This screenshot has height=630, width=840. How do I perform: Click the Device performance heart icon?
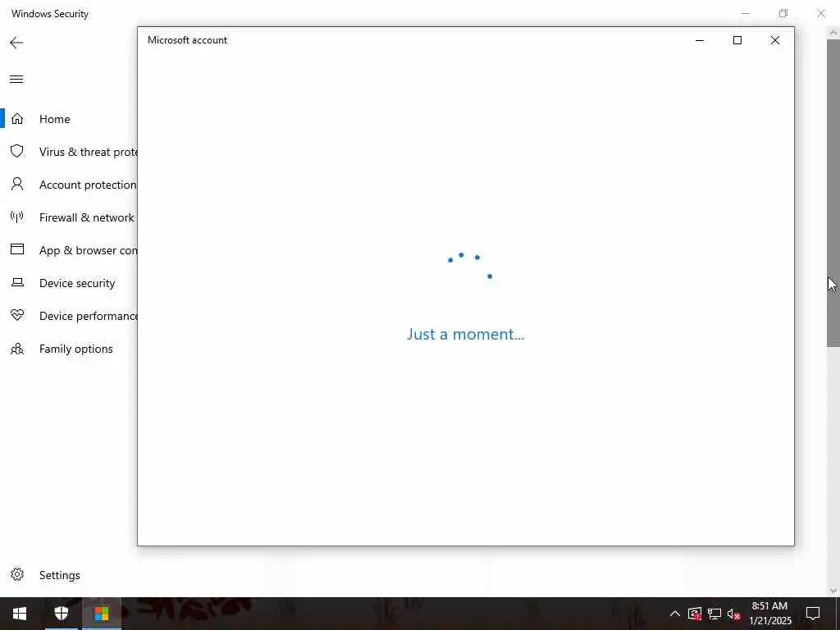click(17, 316)
